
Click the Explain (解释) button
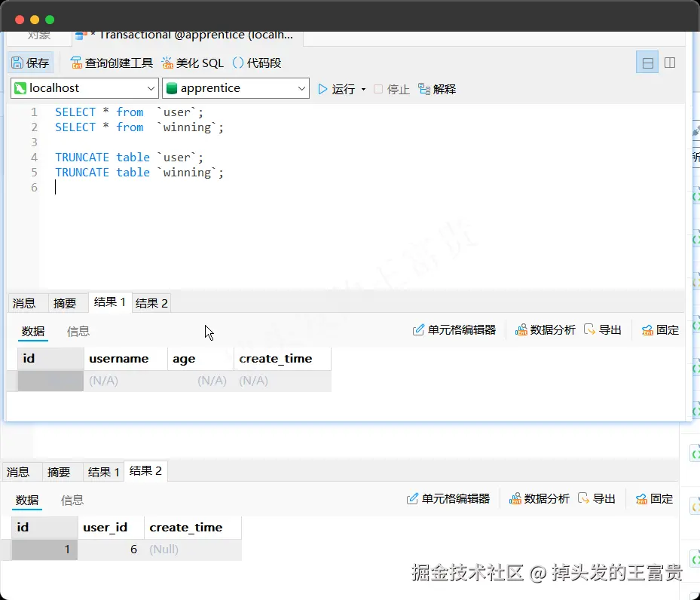coord(437,89)
